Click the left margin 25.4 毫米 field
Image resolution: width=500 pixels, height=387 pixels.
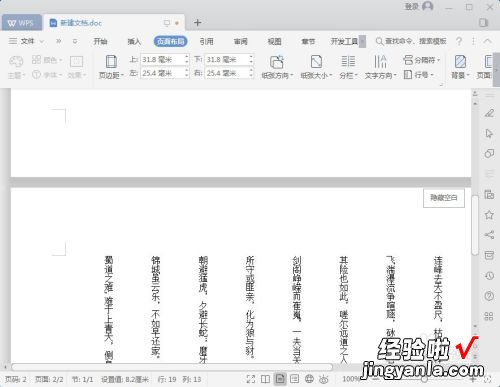[x=162, y=73]
